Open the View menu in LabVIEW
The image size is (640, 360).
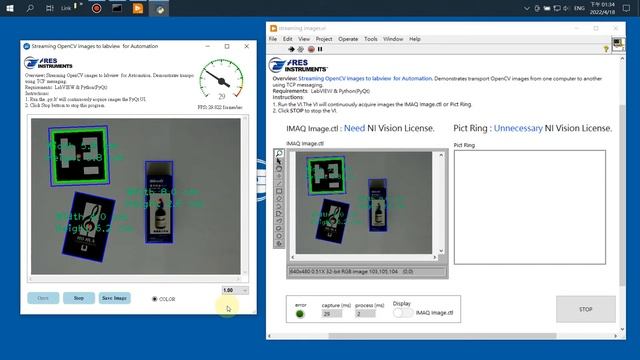click(x=304, y=39)
